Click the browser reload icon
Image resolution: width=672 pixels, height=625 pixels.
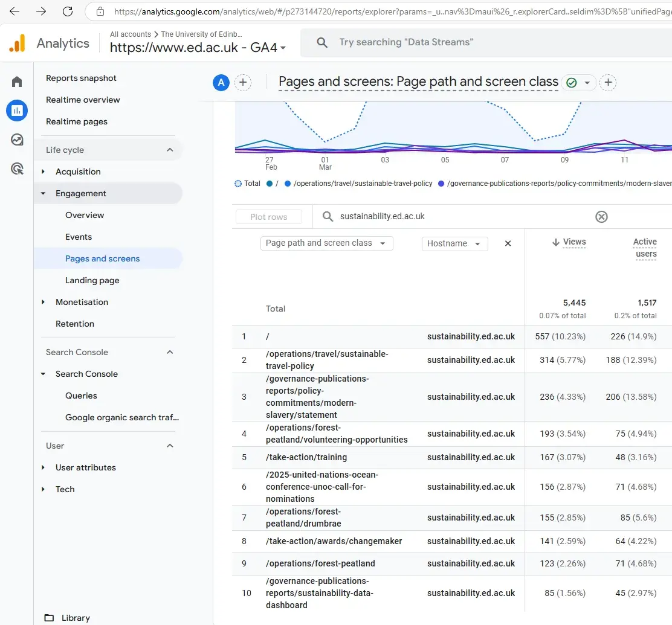(x=68, y=11)
